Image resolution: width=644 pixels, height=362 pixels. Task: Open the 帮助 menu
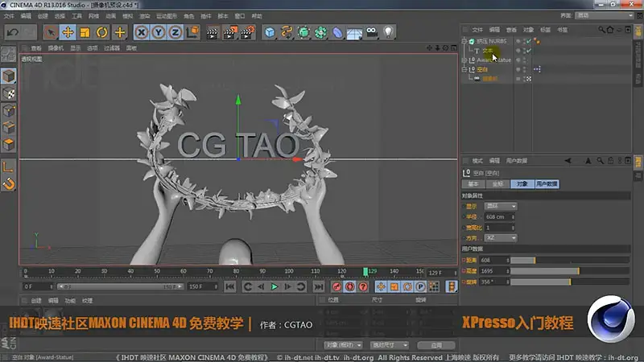[257, 16]
